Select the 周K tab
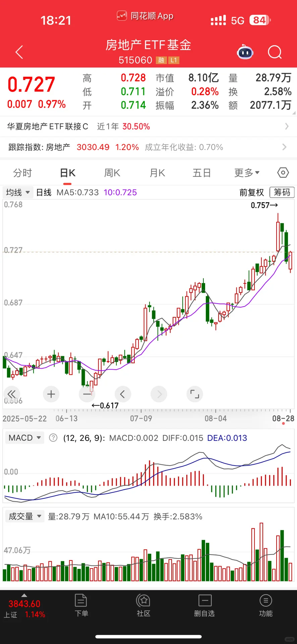Viewport: 297px width, 644px height. (112, 173)
